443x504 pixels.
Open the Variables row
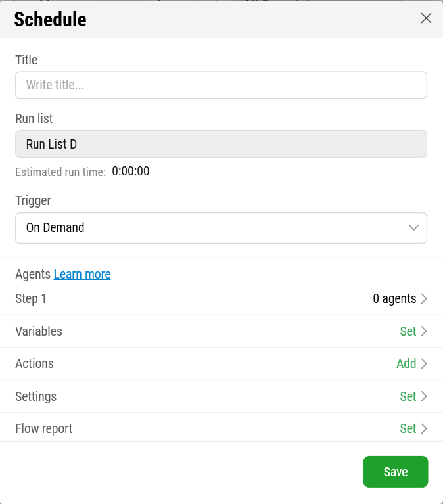click(x=221, y=331)
